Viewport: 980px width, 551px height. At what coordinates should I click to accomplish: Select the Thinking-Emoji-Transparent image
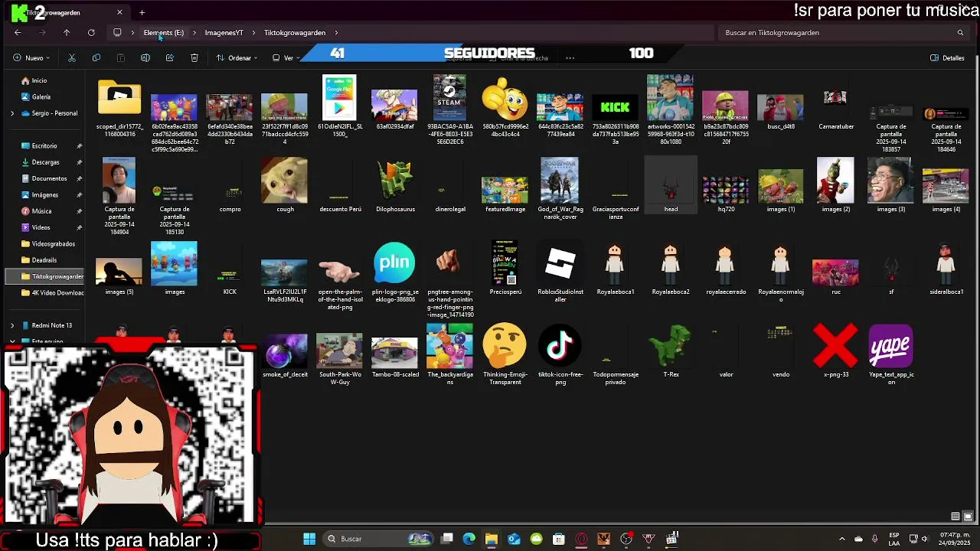tap(505, 355)
